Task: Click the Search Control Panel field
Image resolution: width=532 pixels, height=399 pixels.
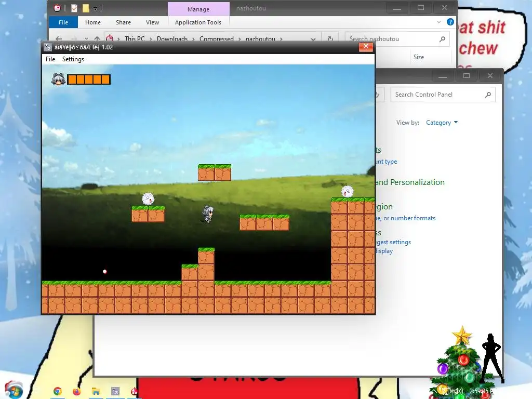Action: (x=443, y=95)
